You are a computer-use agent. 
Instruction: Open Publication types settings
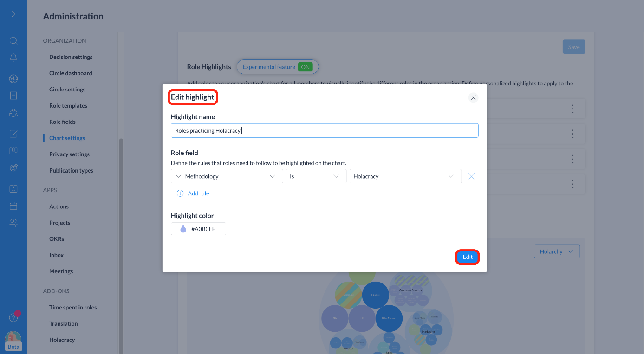pyautogui.click(x=71, y=171)
